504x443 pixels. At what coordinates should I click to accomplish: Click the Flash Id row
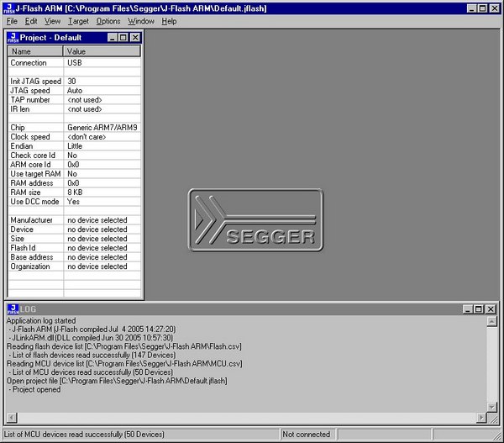[x=75, y=248]
